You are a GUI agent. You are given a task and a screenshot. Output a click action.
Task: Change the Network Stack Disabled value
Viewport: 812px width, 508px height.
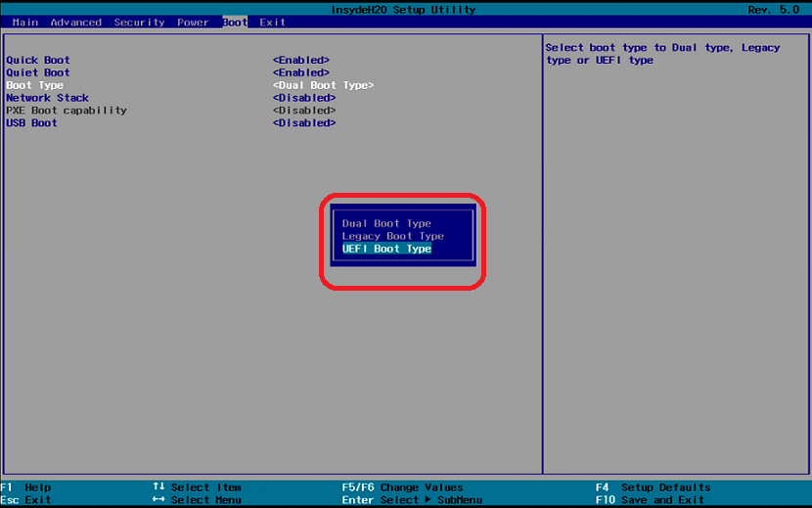(x=303, y=98)
